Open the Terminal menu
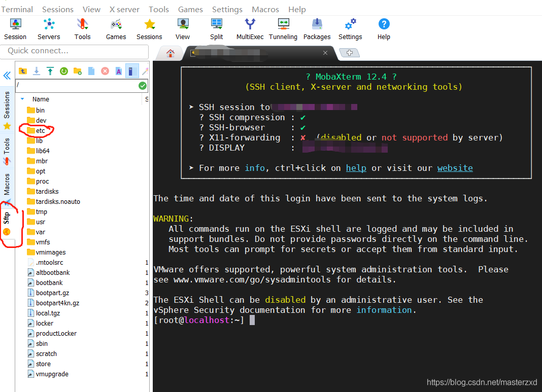 (17, 9)
